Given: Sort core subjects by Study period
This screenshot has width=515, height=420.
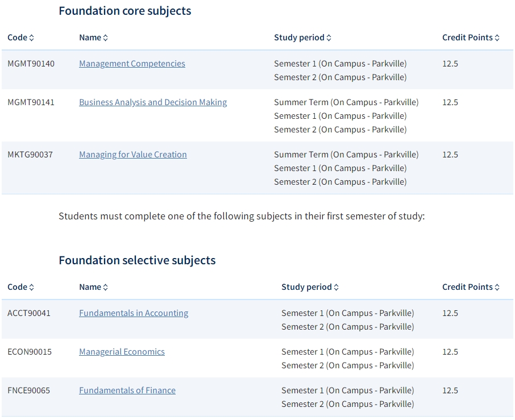Looking at the screenshot, I should point(303,38).
